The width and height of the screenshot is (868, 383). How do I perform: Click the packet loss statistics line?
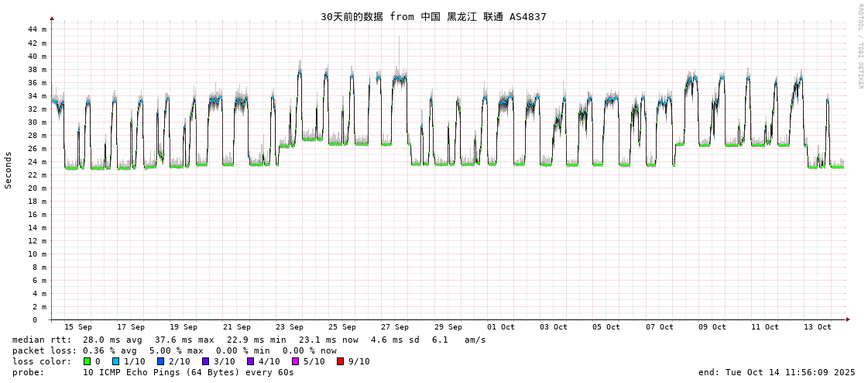pos(174,350)
